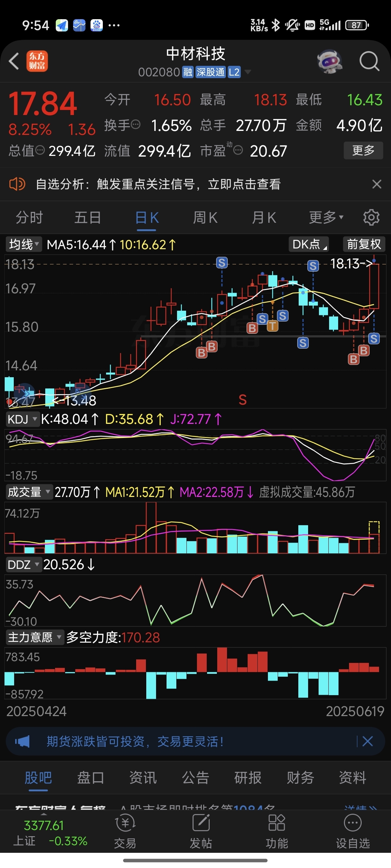Tap the current price 17.84
Screen dimensions: 391x868
coord(43,104)
